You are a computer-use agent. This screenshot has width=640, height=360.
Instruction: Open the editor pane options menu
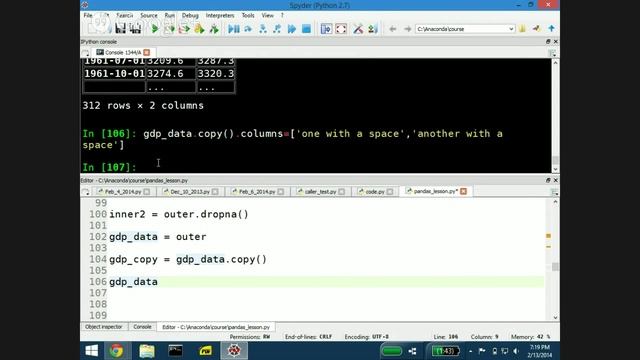[555, 192]
